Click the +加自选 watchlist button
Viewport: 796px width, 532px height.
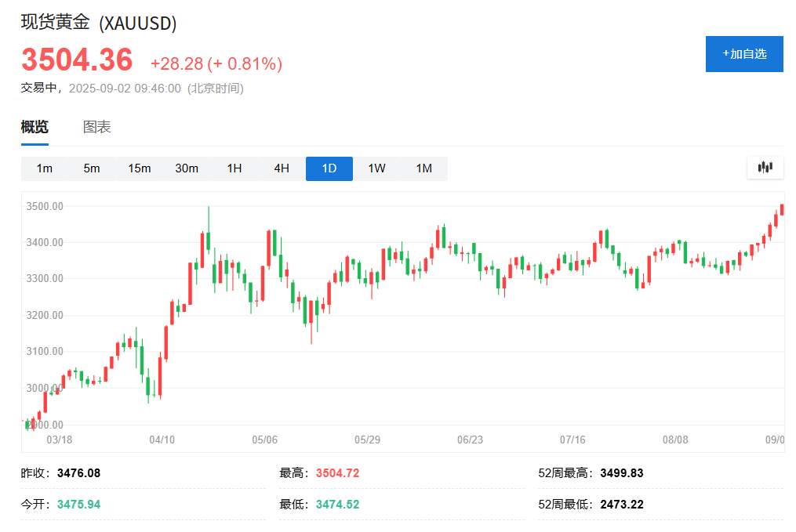(743, 54)
